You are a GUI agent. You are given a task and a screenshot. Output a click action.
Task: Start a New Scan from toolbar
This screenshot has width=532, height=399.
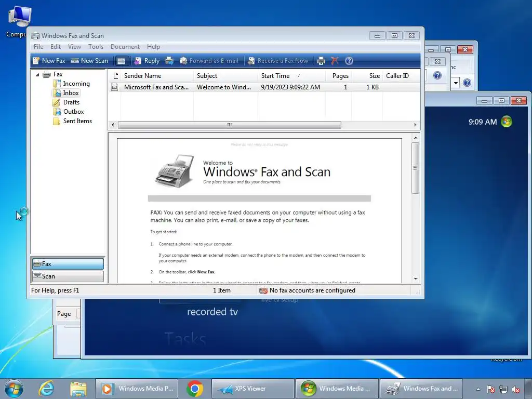(89, 61)
